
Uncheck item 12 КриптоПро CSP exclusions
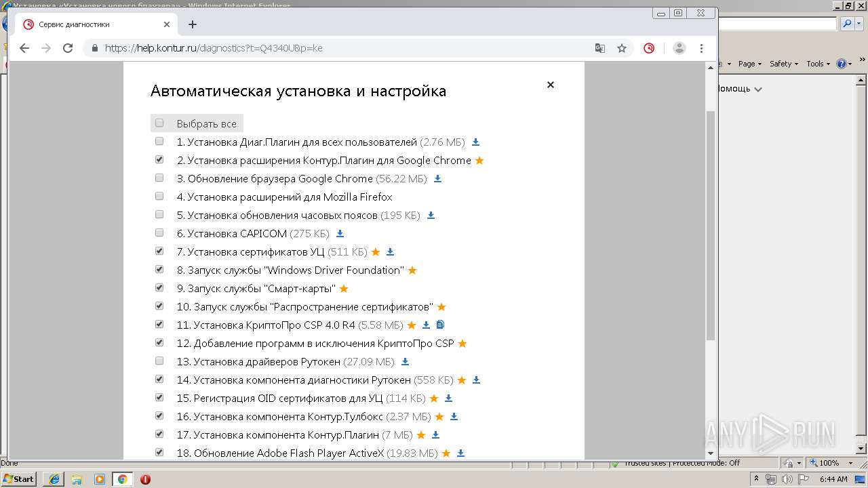coord(159,343)
